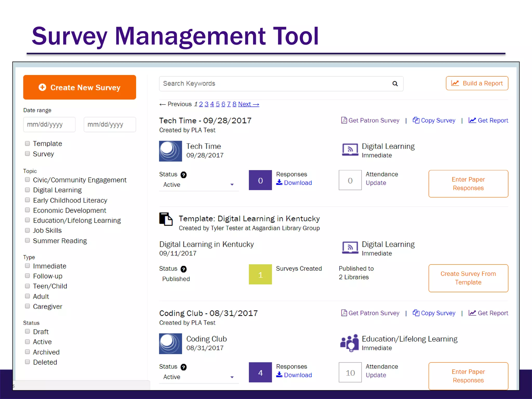Click Create Survey From Template button

(468, 278)
